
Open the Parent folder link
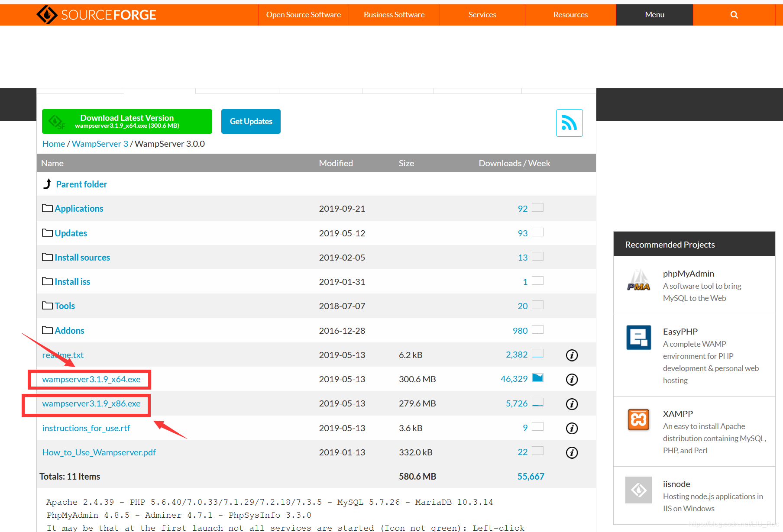click(x=81, y=184)
